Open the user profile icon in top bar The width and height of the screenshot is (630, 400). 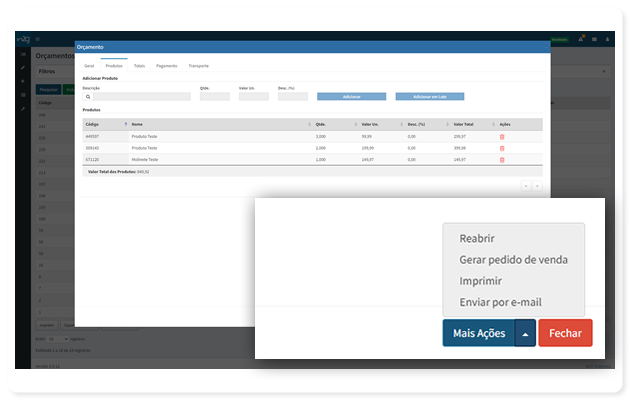pos(608,39)
